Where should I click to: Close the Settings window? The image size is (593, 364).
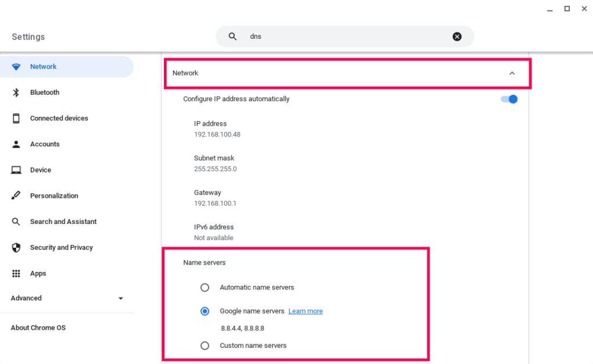[584, 9]
